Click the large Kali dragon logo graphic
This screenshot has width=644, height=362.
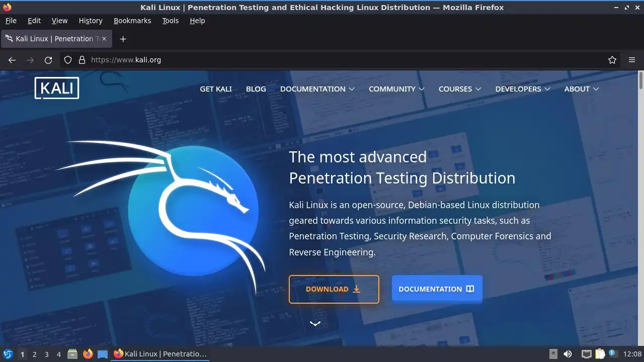pyautogui.click(x=161, y=216)
